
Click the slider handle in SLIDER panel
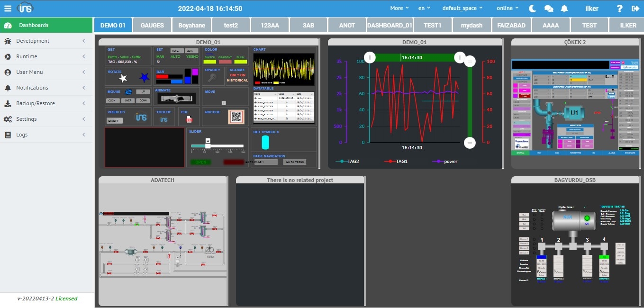pos(208,145)
